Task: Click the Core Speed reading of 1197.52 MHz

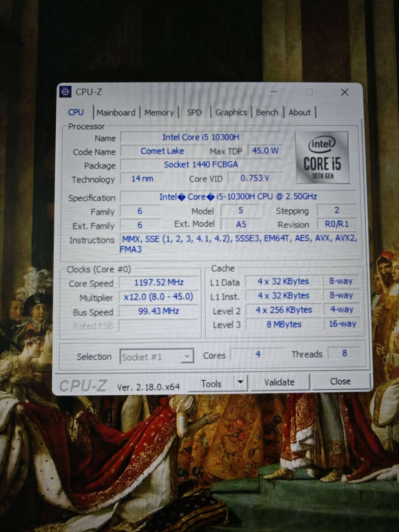Action: click(158, 283)
